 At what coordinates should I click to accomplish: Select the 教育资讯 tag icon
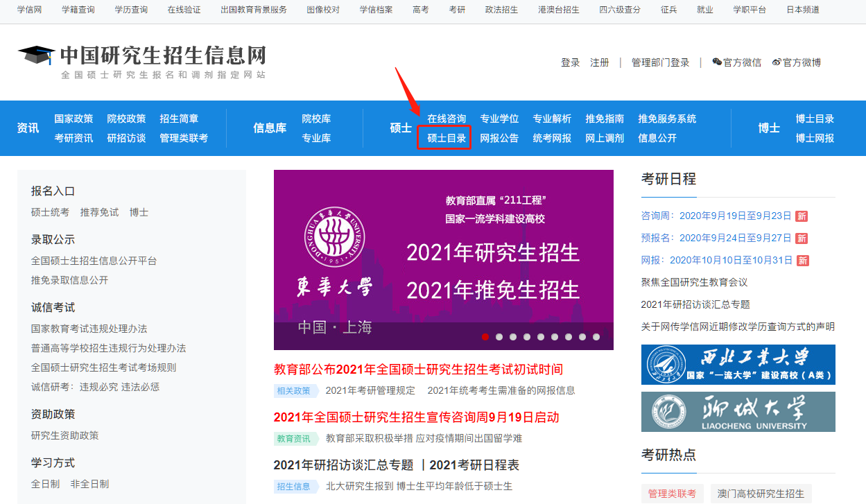295,439
